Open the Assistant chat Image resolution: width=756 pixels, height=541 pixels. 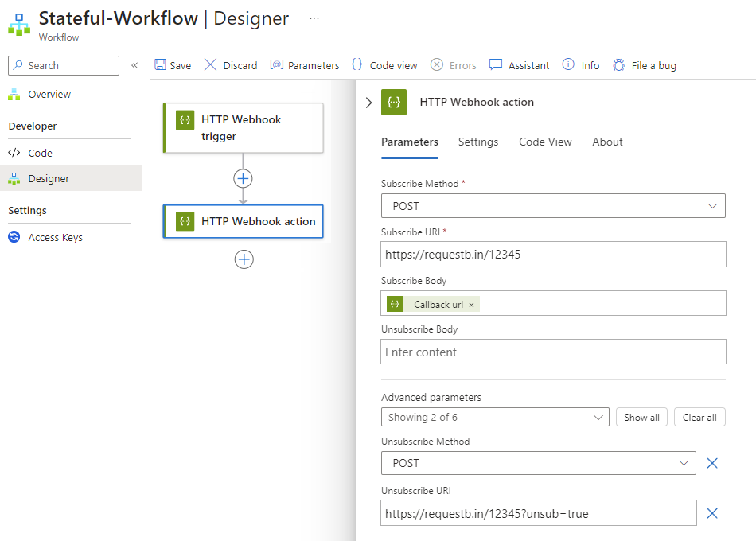coord(519,65)
